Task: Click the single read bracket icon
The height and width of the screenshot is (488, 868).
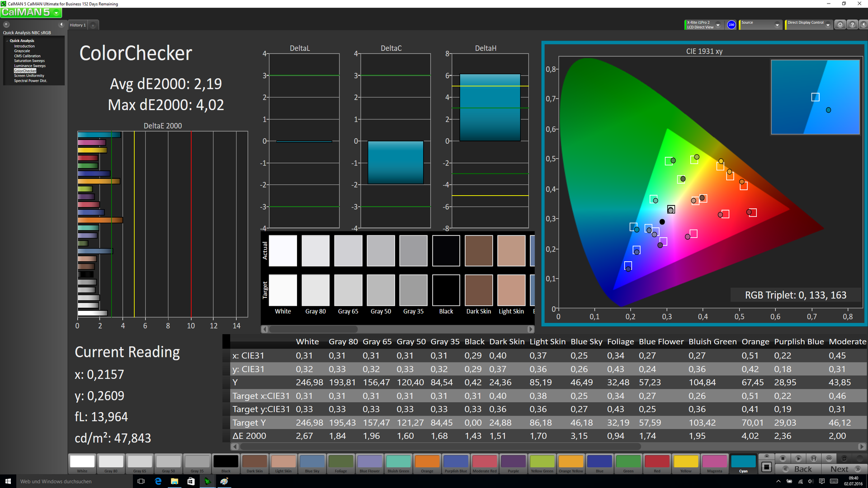Action: click(x=814, y=458)
